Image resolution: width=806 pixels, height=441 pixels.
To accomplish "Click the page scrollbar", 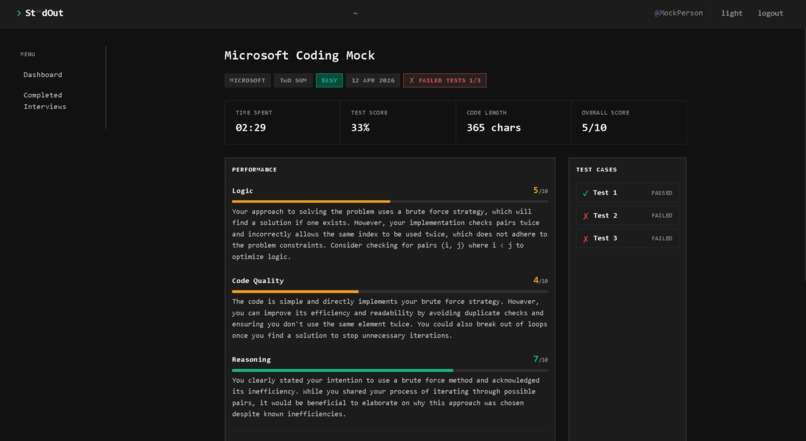I will click(x=804, y=154).
